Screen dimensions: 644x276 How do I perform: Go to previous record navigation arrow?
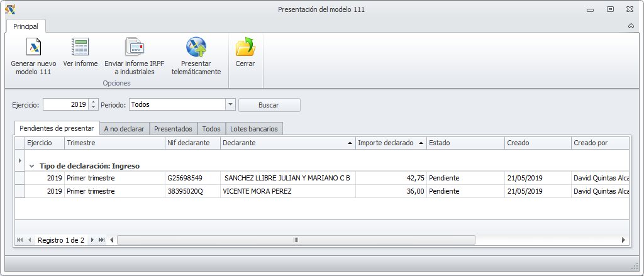(30, 240)
